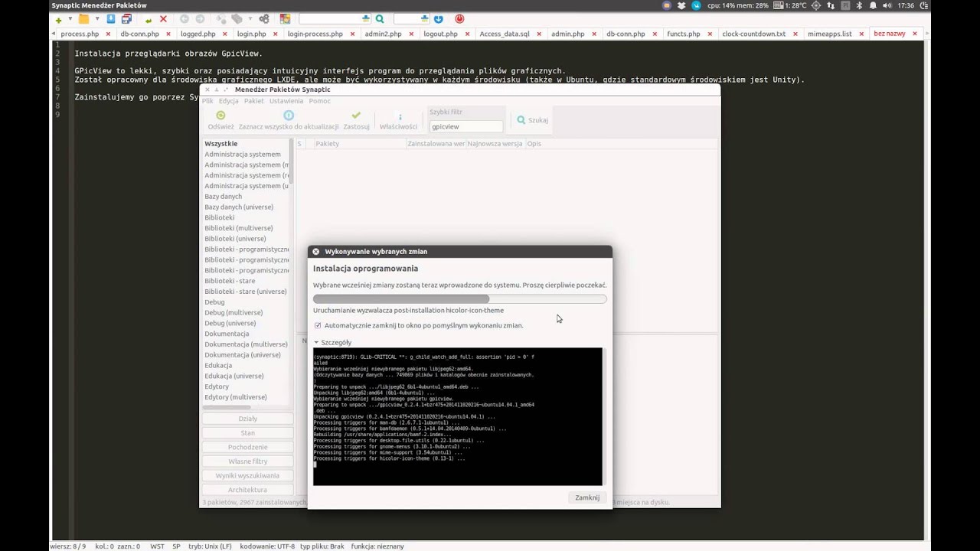
Task: Click the magnifier find icon in toolbar
Action: coord(380,18)
